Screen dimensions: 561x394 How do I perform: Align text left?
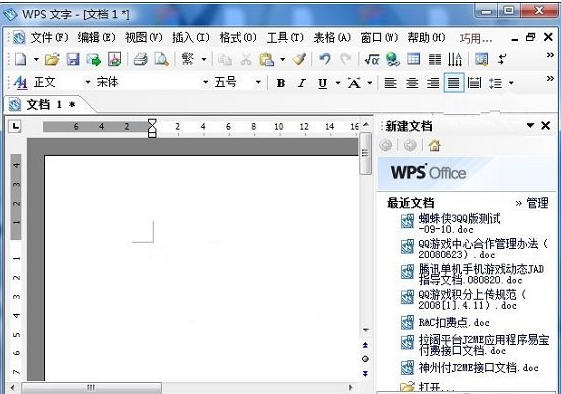click(390, 83)
